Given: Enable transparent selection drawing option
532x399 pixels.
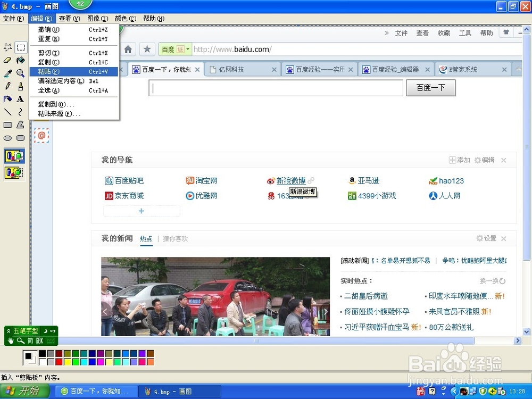Looking at the screenshot, I should tap(14, 172).
